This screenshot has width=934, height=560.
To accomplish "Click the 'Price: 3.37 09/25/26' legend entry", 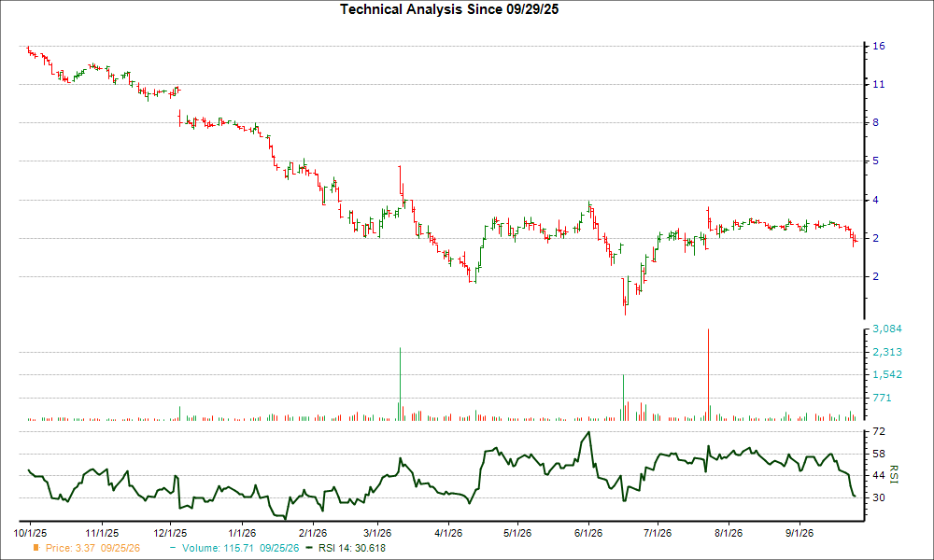I will tap(92, 548).
